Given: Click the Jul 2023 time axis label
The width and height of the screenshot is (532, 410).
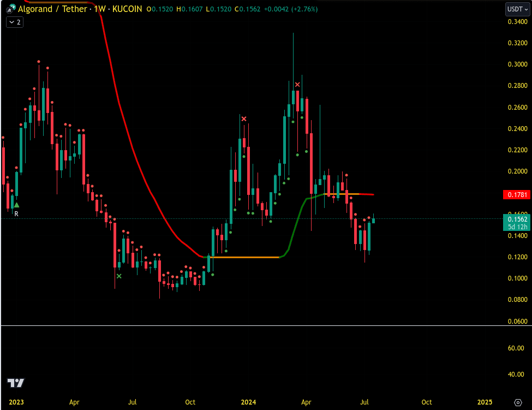Looking at the screenshot, I should 133,402.
